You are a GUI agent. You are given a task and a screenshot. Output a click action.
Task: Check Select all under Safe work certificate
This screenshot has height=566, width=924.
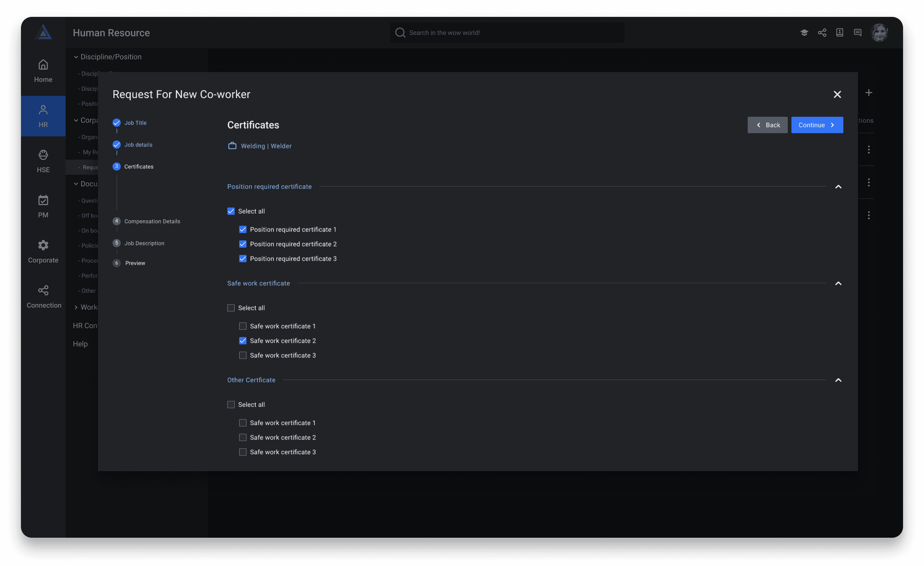click(231, 308)
